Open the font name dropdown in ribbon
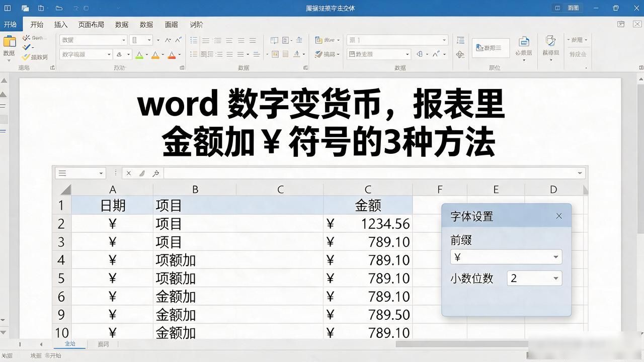644x362 pixels. (x=124, y=40)
